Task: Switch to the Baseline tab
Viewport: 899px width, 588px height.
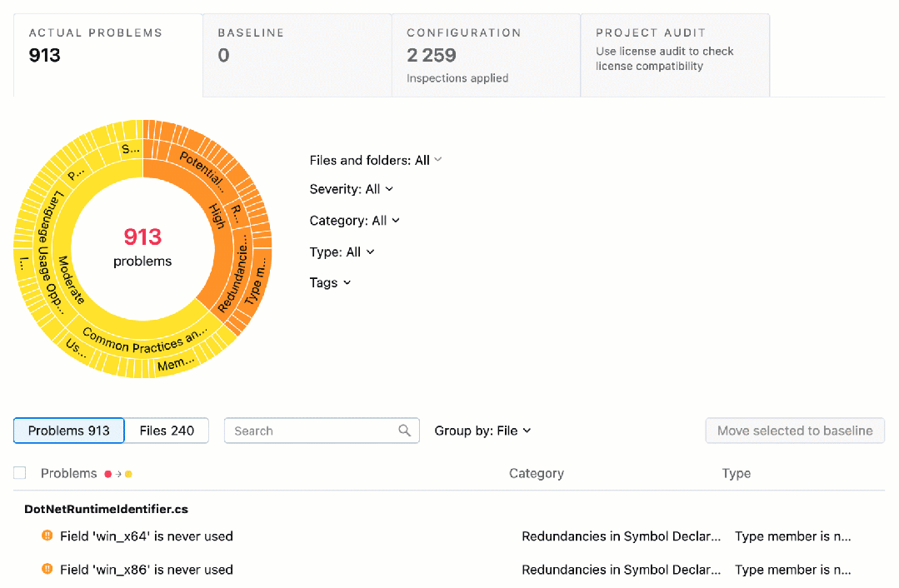Action: coord(297,55)
